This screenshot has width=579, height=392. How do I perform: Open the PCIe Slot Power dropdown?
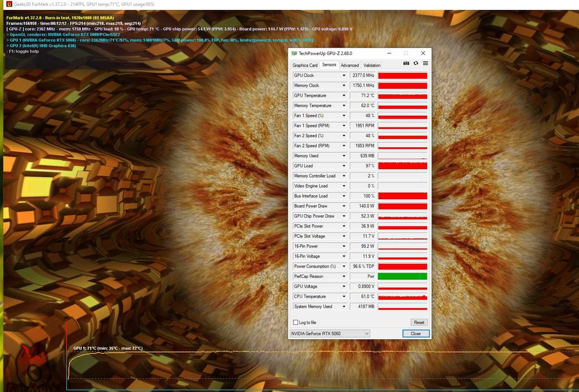344,226
